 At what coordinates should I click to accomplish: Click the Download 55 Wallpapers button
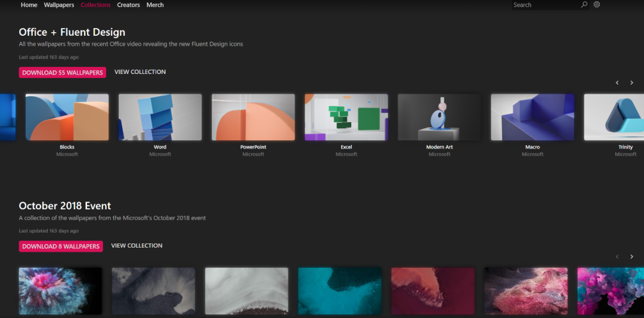click(63, 73)
